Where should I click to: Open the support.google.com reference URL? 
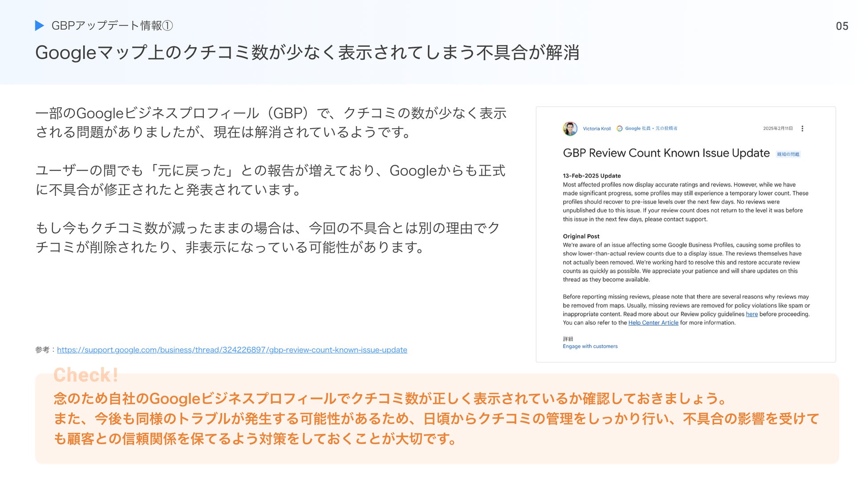pyautogui.click(x=232, y=350)
